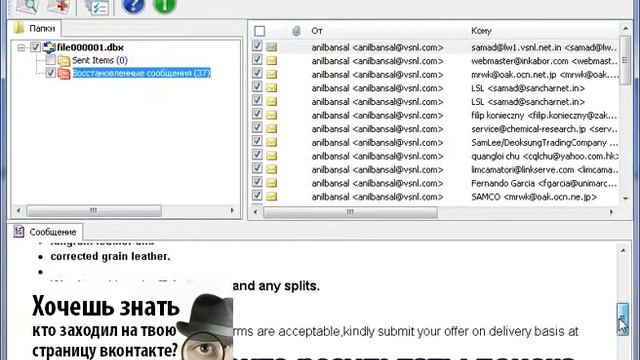This screenshot has width=640, height=360.
Task: Click envelope icon of Fernando Garcia row
Action: (x=271, y=183)
